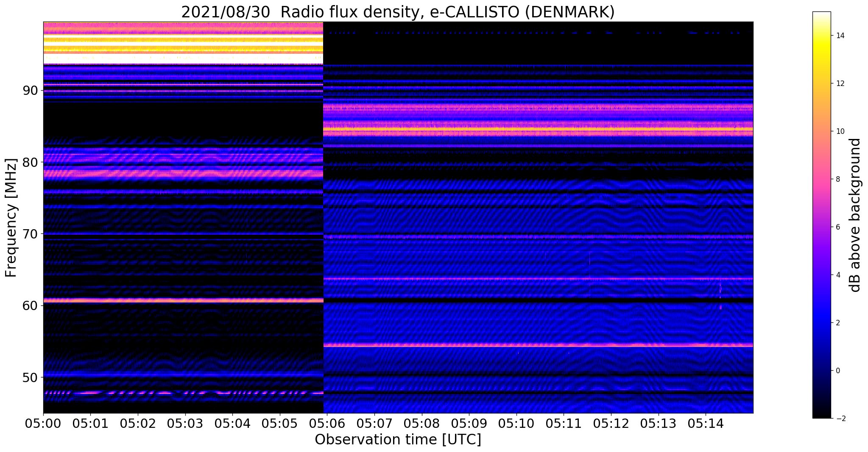
Task: Select the 05:12 time tick label
Action: pos(611,423)
